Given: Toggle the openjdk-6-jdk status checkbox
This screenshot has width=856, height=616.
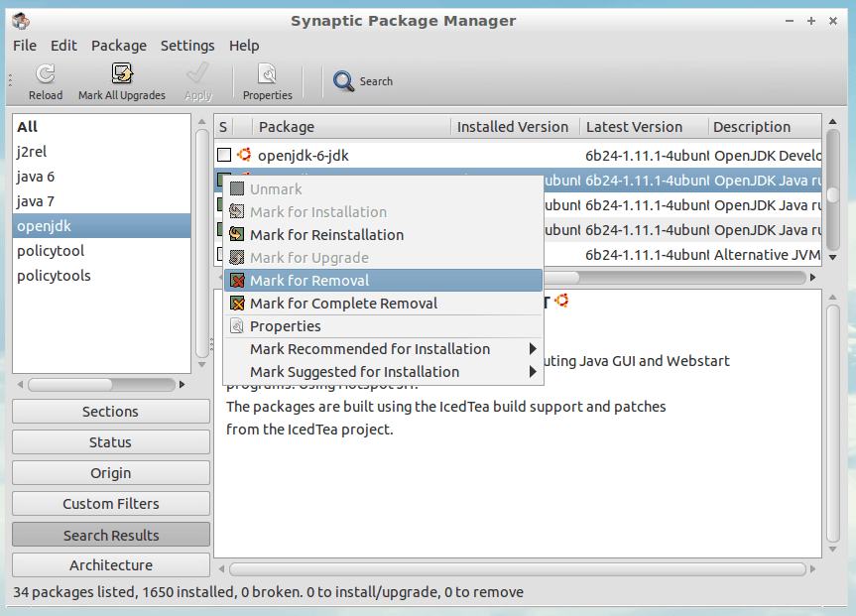Looking at the screenshot, I should 224,155.
